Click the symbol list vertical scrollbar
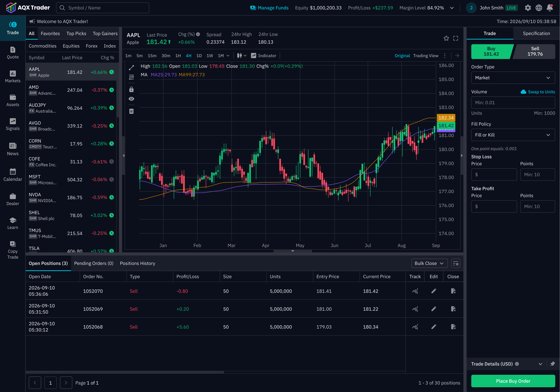 pos(118,90)
